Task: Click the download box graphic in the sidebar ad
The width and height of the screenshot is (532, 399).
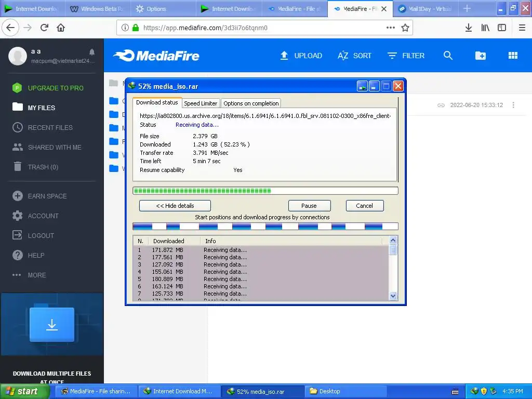Action: tap(52, 325)
